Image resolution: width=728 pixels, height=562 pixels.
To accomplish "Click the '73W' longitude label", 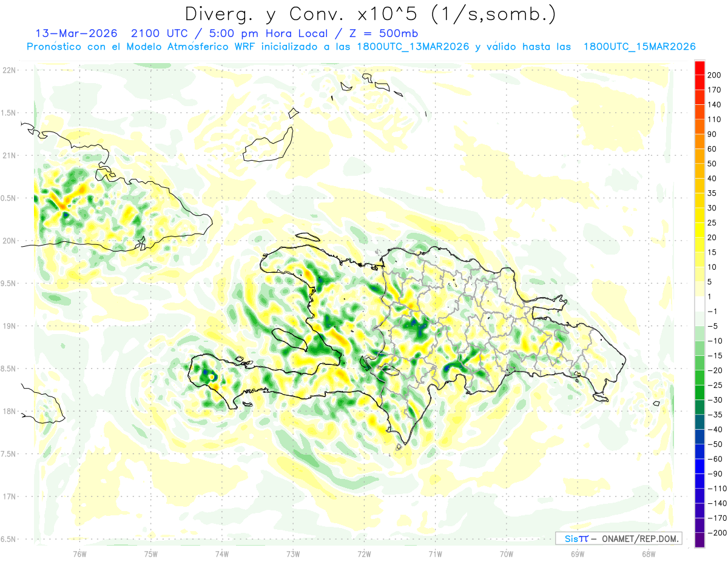I will coord(293,554).
